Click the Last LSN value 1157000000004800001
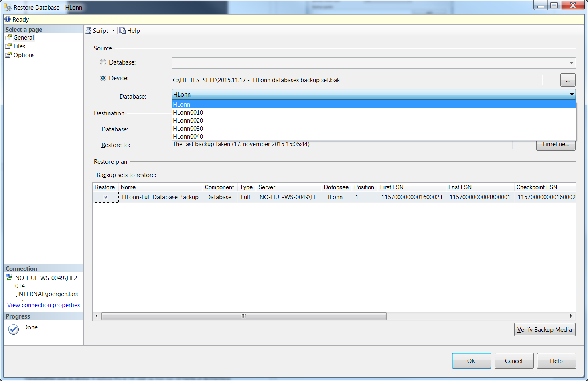 (480, 197)
